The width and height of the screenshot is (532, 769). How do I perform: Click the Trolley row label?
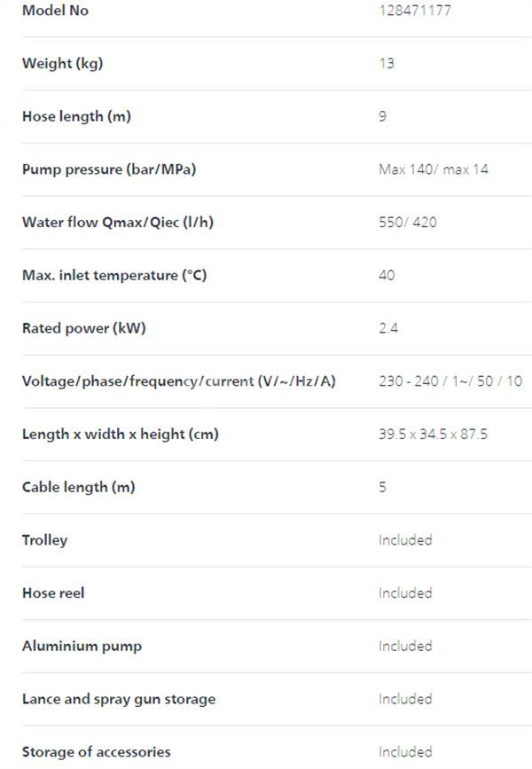click(44, 540)
